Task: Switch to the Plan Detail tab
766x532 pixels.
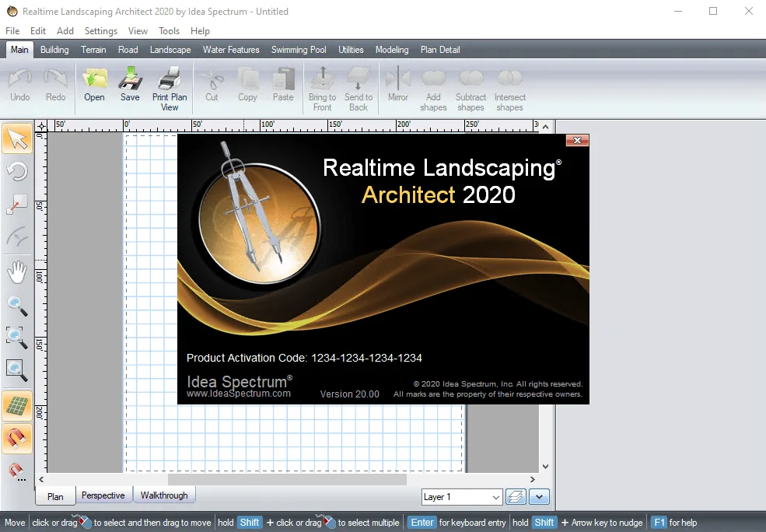Action: click(x=440, y=49)
